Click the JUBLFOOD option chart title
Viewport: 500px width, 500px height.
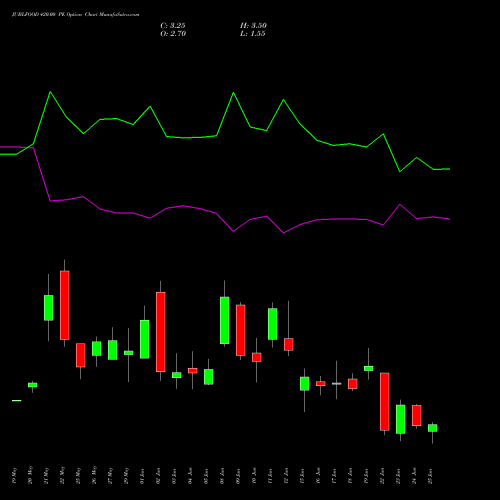76,15
